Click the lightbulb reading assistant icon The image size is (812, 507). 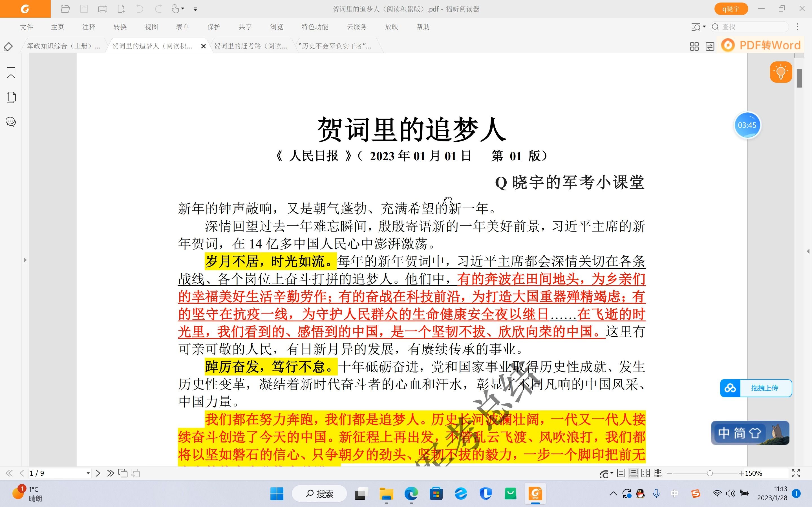click(781, 72)
